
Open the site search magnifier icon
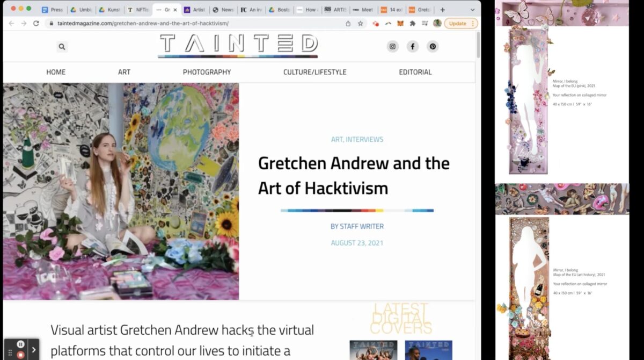[x=62, y=47]
